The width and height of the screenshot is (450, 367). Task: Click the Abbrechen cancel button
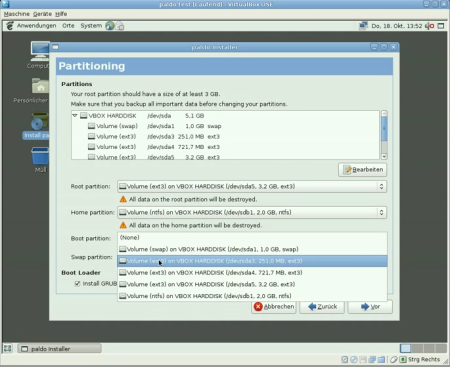pos(274,307)
